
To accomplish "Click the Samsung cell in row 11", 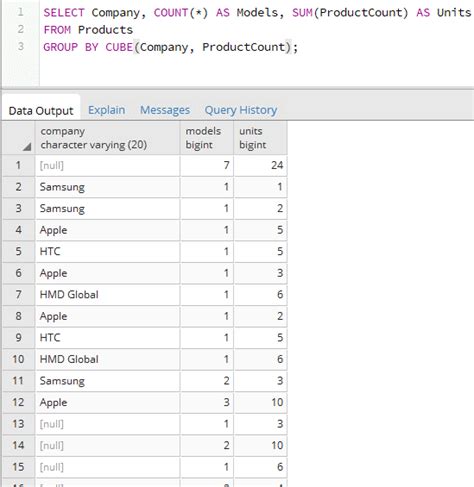I will point(107,381).
